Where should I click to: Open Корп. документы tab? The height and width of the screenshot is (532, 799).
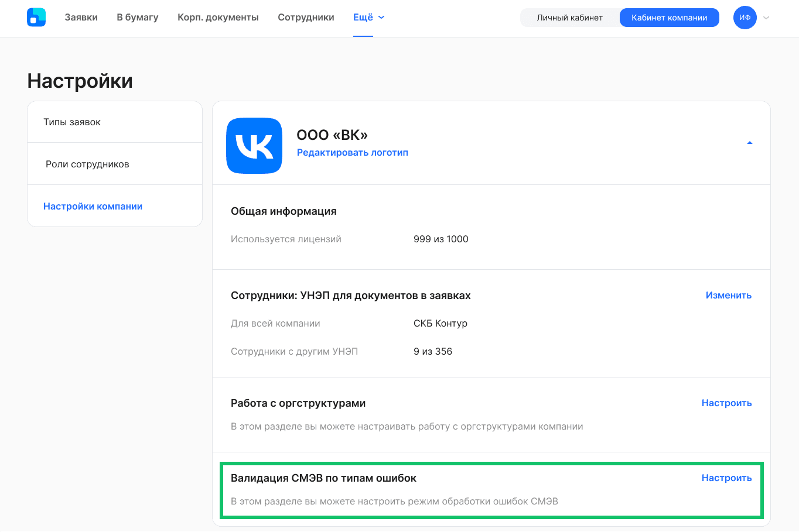point(218,18)
